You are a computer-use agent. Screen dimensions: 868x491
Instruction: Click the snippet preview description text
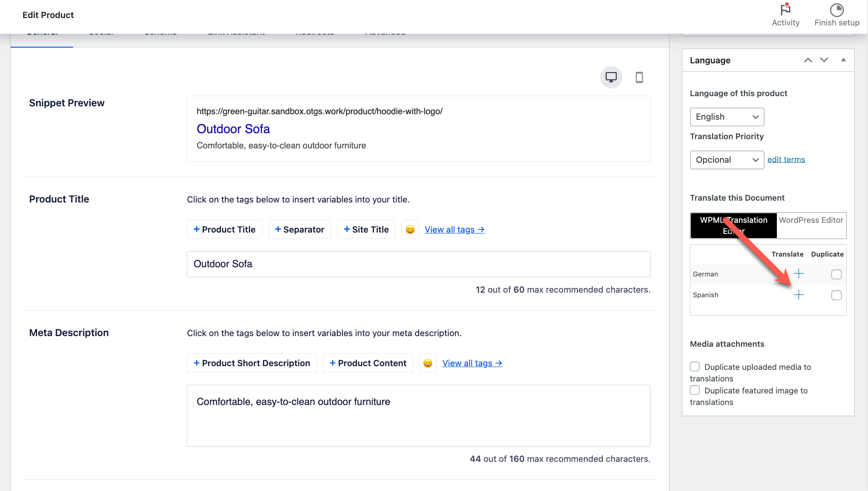pyautogui.click(x=281, y=146)
